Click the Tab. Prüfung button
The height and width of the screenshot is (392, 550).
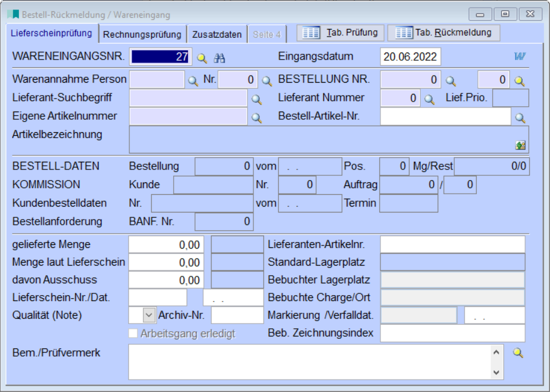pyautogui.click(x=340, y=33)
